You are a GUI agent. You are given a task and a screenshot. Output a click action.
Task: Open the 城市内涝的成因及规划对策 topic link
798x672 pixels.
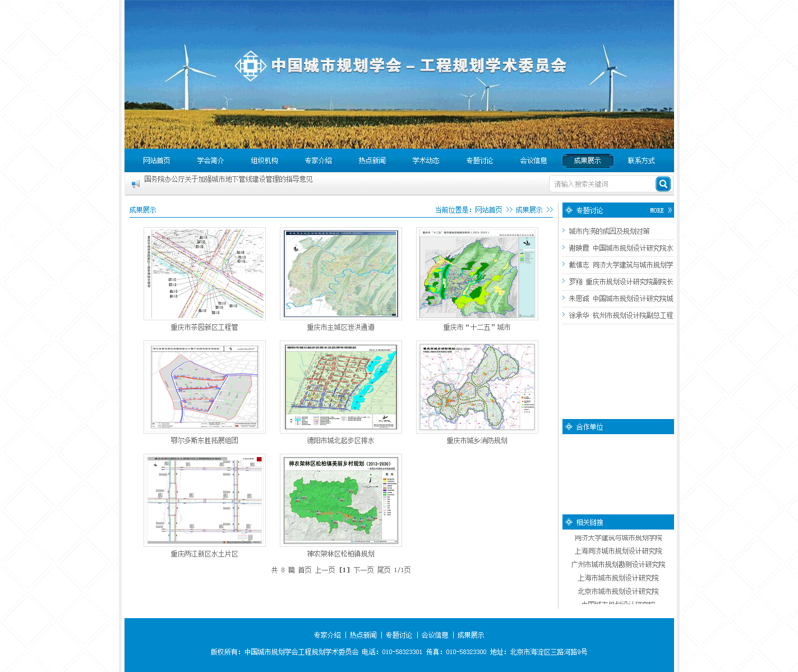tap(609, 231)
